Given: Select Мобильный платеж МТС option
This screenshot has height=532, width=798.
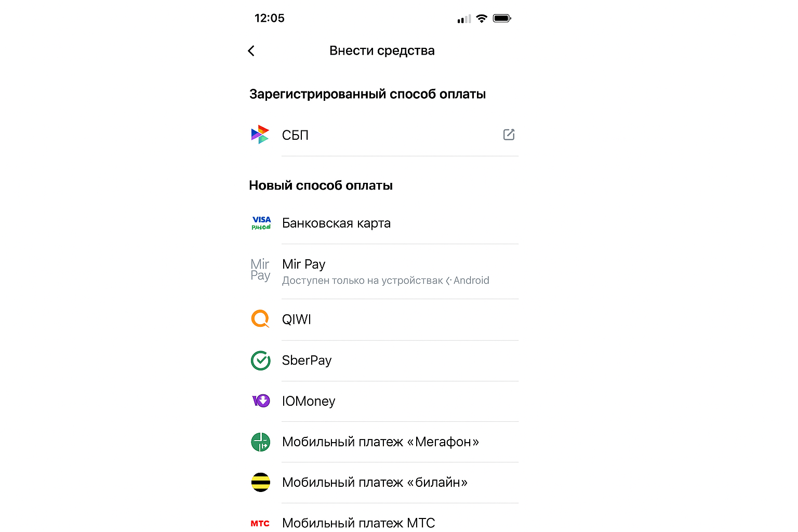Looking at the screenshot, I should coord(358,523).
